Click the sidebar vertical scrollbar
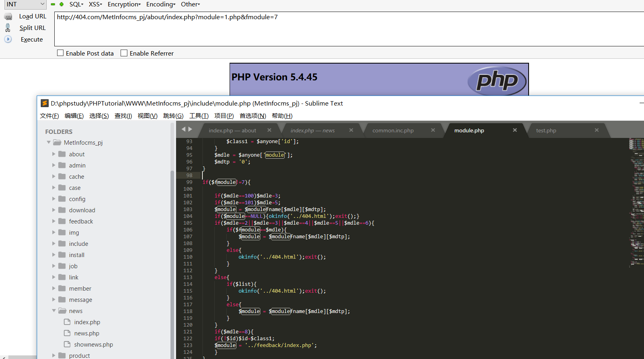Screen dimensions: 644x359 (172, 264)
